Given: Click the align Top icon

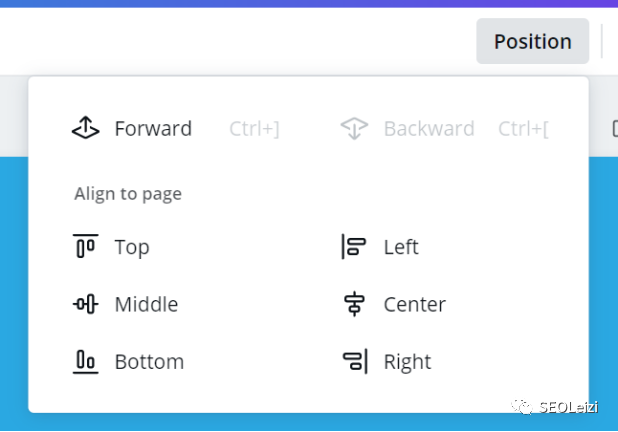Looking at the screenshot, I should [86, 247].
